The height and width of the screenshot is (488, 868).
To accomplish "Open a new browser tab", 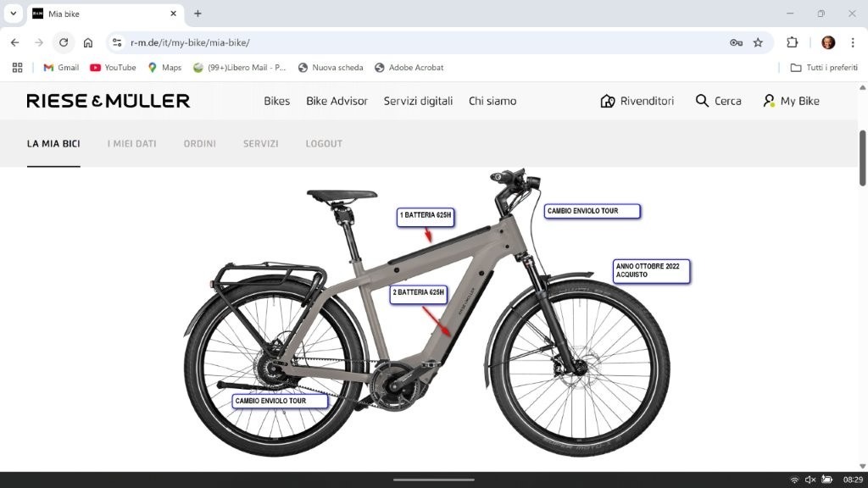I will (198, 14).
